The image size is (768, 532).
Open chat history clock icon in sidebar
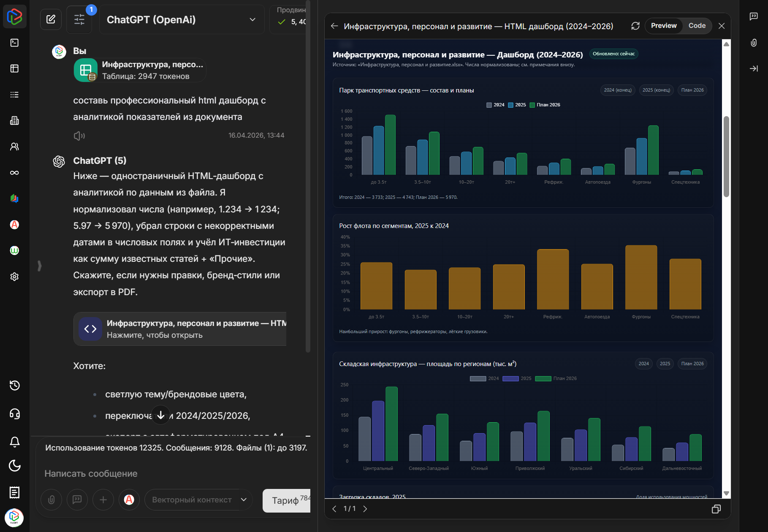pos(14,385)
